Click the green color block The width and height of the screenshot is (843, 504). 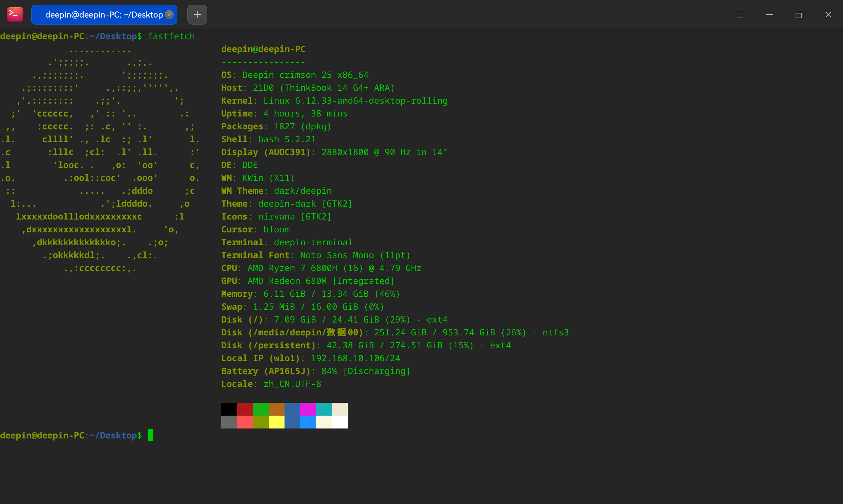click(x=261, y=409)
